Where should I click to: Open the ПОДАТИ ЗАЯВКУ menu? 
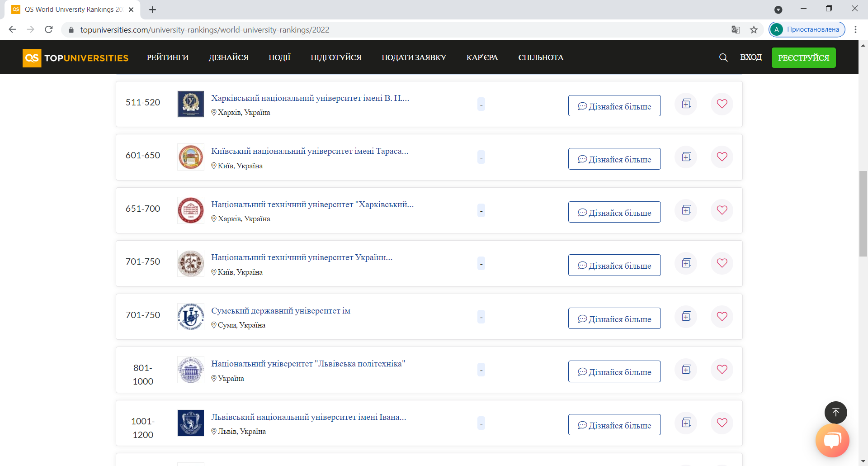coord(414,57)
